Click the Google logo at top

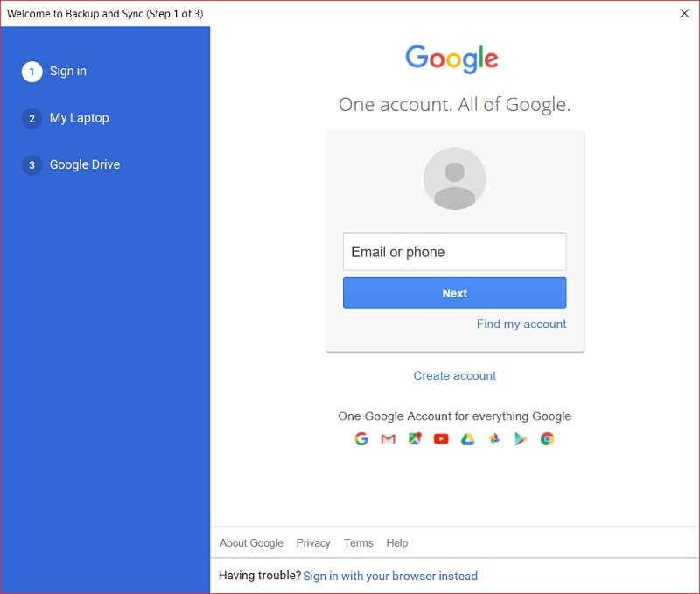(x=451, y=59)
